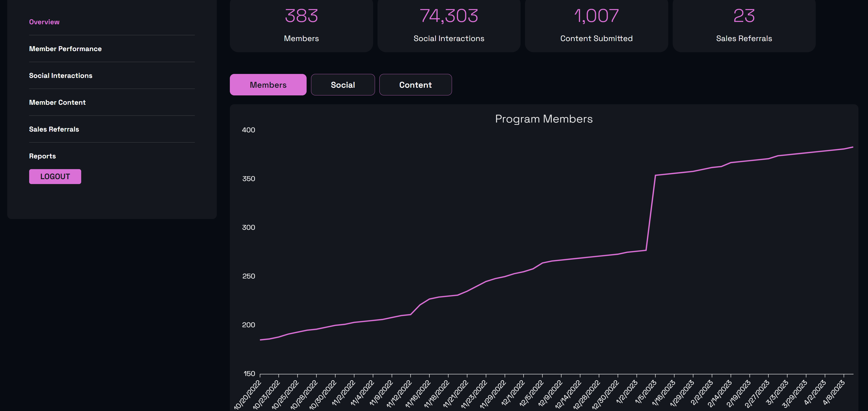This screenshot has height=411, width=868.
Task: Click the 400 y-axis value label
Action: 249,130
